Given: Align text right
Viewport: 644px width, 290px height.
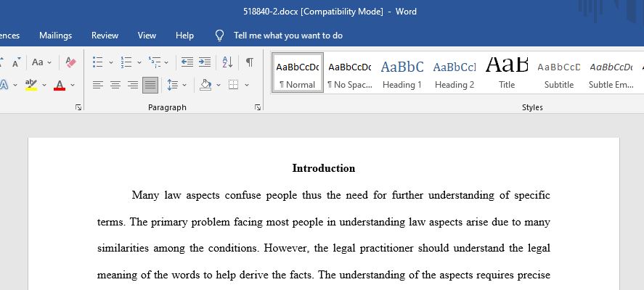Looking at the screenshot, I should (x=133, y=85).
